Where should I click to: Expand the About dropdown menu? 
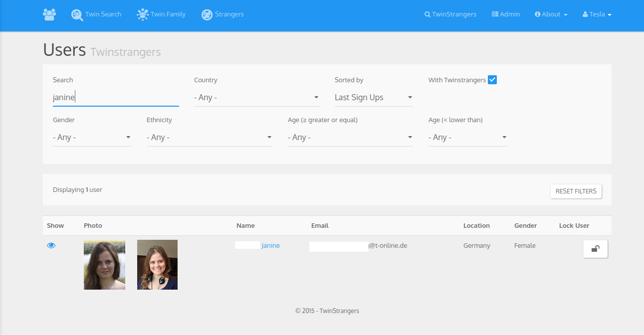tap(551, 14)
